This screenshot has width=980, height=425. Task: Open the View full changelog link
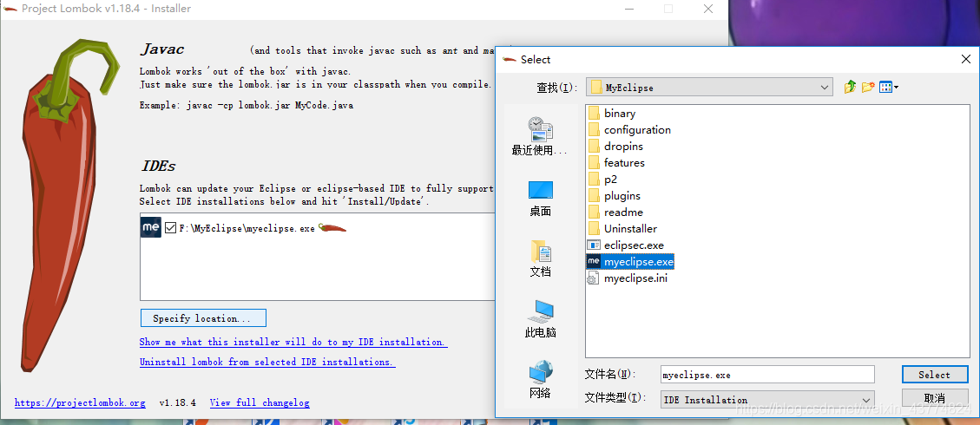(260, 403)
